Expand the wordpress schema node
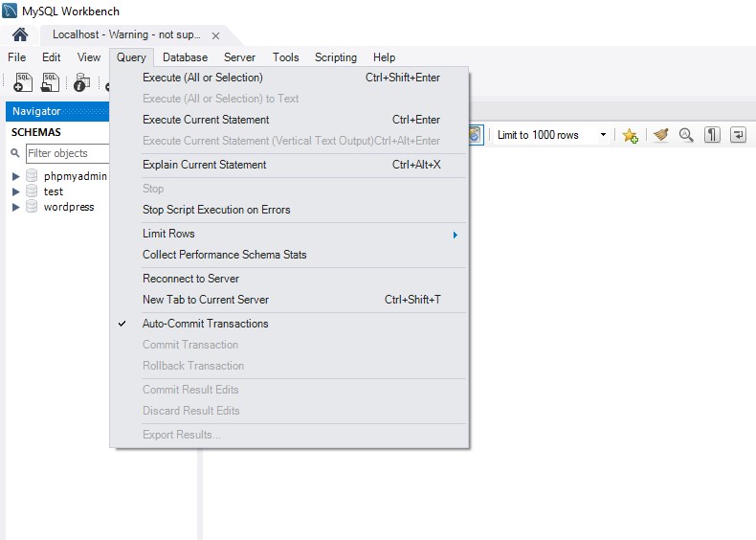Image resolution: width=756 pixels, height=540 pixels. coord(16,207)
